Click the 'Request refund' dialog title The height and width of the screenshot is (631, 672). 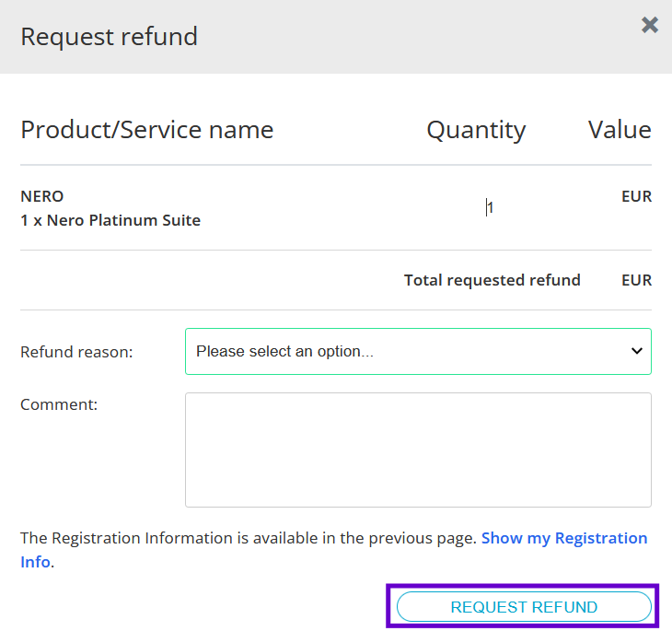click(x=110, y=37)
